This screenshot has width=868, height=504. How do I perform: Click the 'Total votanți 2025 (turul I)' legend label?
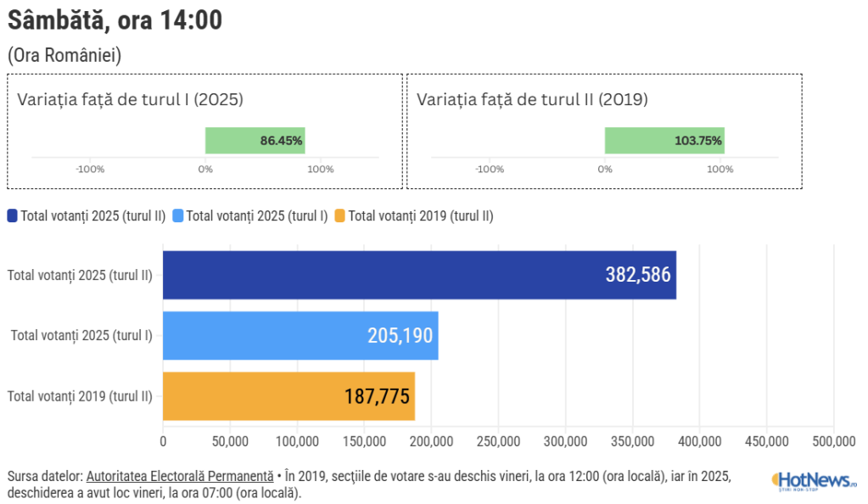pos(256,216)
